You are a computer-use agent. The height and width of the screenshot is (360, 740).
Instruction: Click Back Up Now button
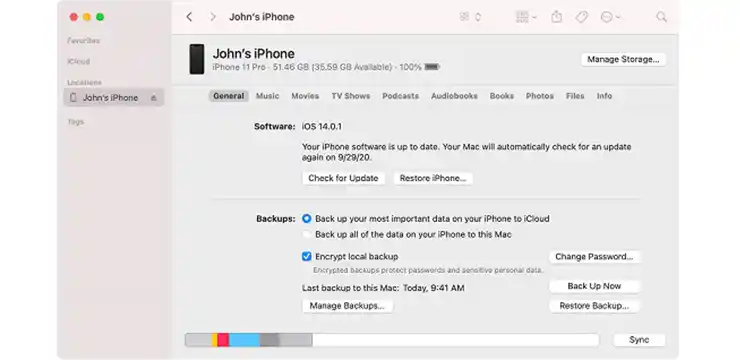(594, 286)
